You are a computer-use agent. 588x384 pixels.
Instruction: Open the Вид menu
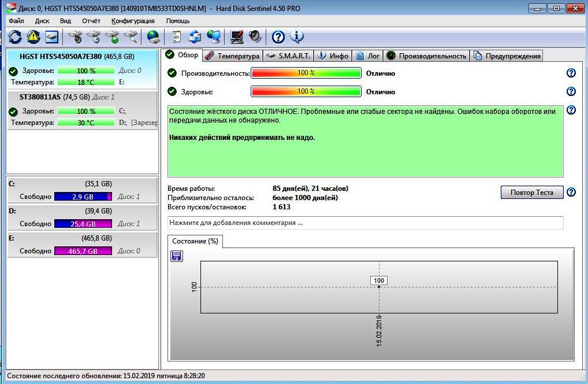(x=65, y=21)
